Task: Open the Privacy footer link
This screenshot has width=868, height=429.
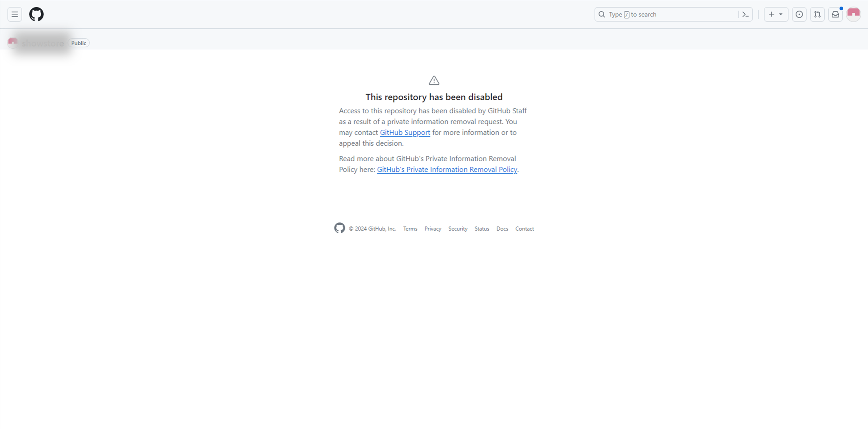Action: click(433, 229)
